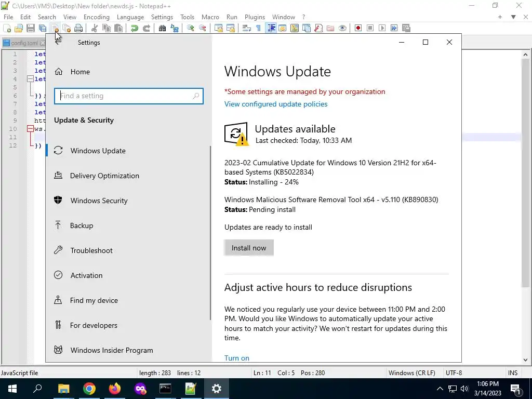Click the stop macro recording icon
Viewport: 532px width, 399px height.
370,28
